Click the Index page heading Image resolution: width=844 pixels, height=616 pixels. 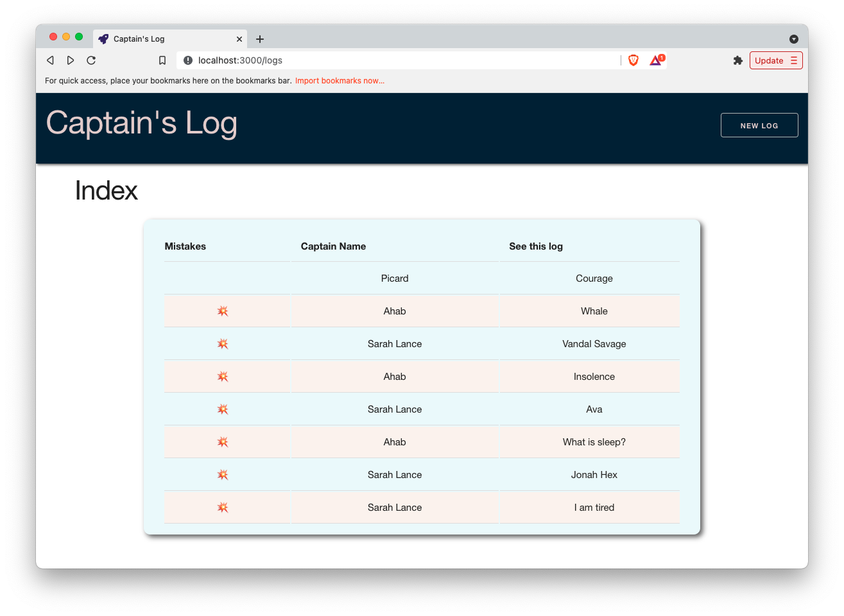(107, 191)
